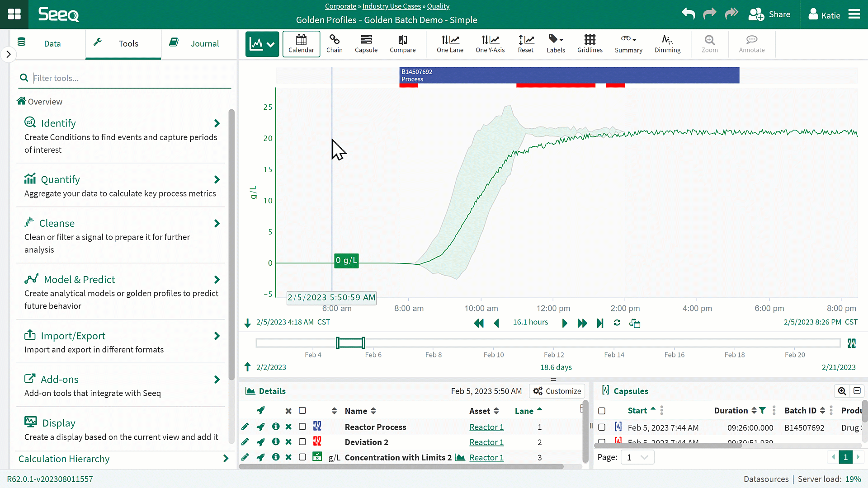Click the redo arrow in header
Viewport: 868px width, 488px height.
[x=710, y=14]
